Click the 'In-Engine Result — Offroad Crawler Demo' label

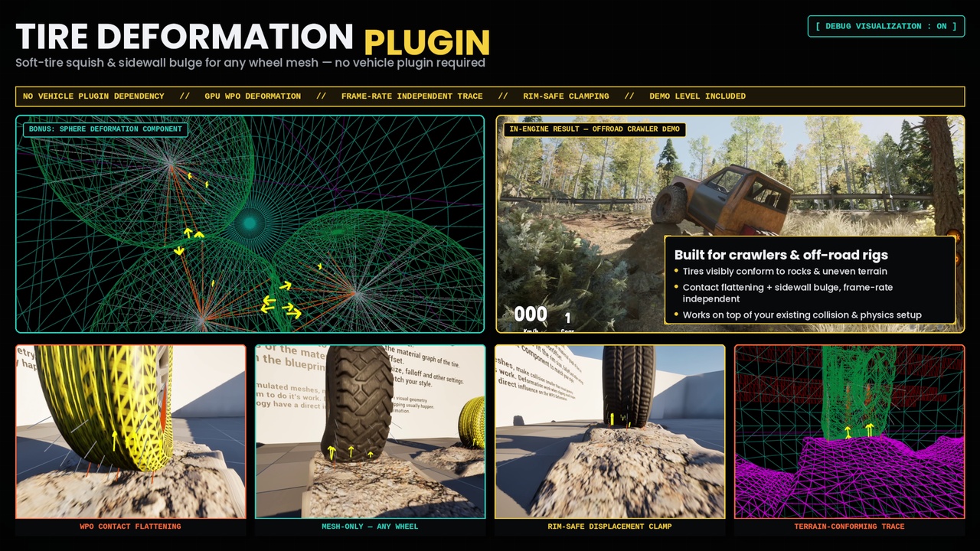[x=594, y=129]
